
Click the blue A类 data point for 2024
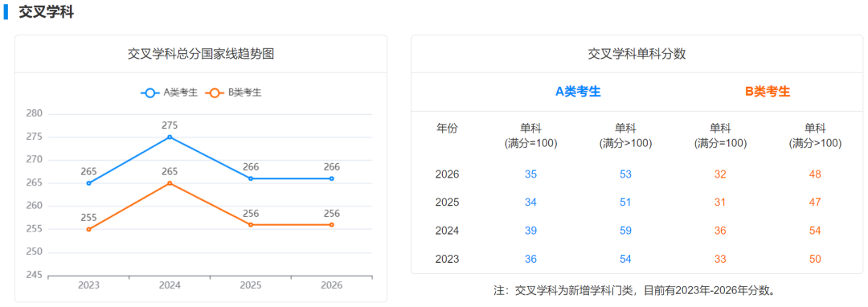point(170,137)
